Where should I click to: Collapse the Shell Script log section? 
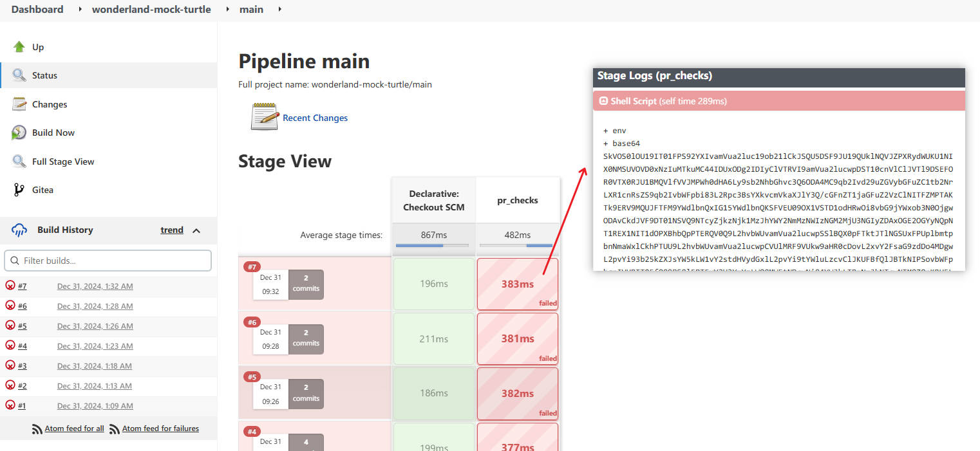(x=603, y=101)
